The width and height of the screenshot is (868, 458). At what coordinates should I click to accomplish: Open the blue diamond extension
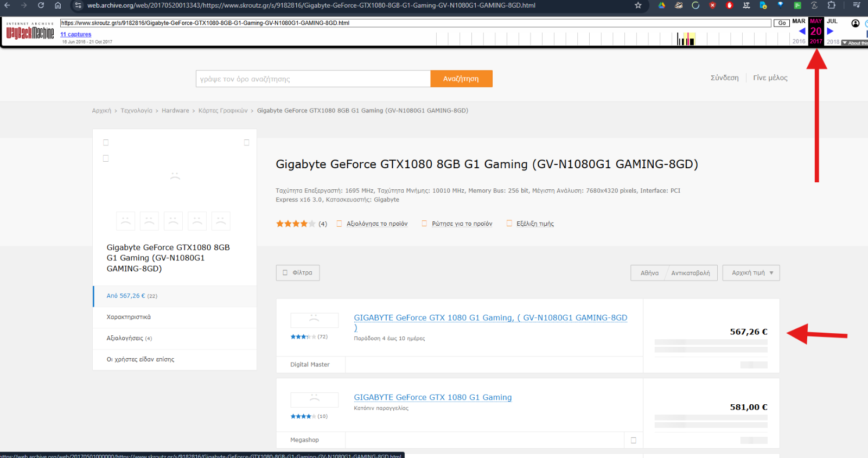(780, 5)
